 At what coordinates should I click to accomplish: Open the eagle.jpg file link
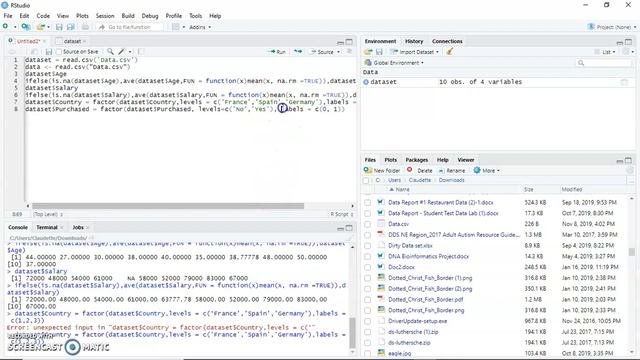tap(400, 353)
